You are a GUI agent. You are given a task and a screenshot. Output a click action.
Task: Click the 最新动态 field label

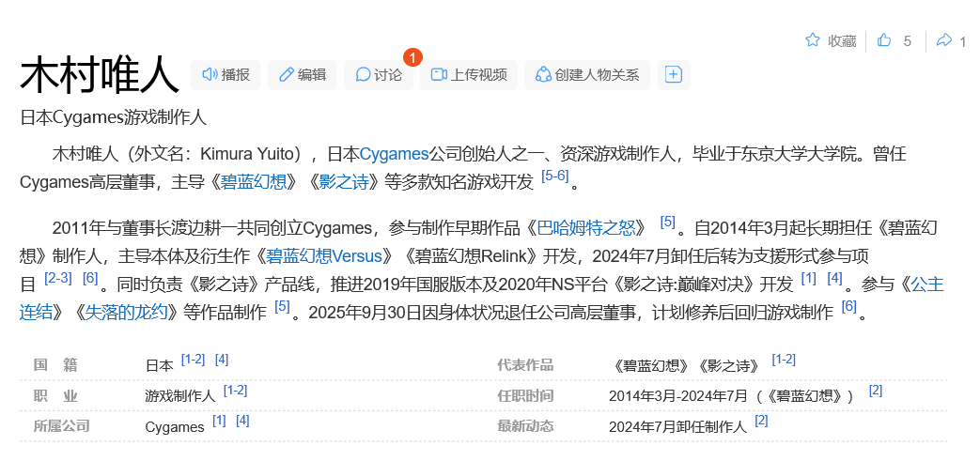click(x=525, y=426)
